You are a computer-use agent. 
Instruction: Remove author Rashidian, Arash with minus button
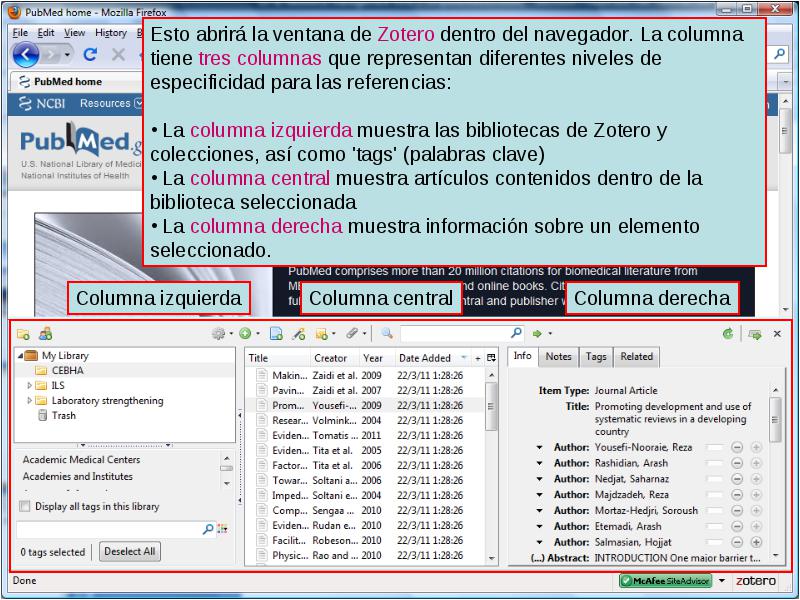click(x=737, y=463)
